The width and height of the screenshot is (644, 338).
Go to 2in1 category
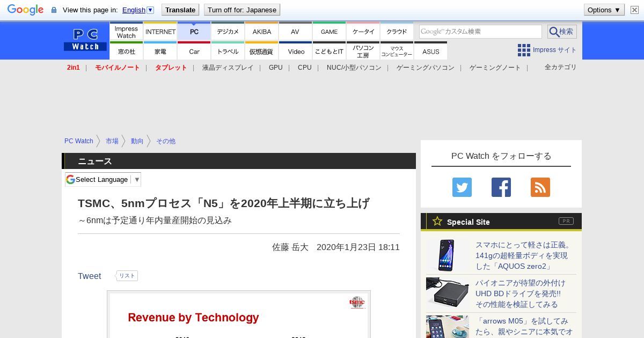click(74, 68)
